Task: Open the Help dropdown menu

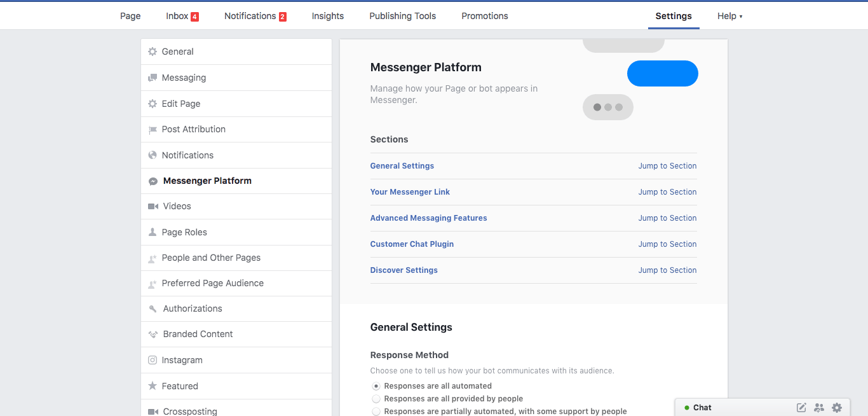Action: [729, 16]
